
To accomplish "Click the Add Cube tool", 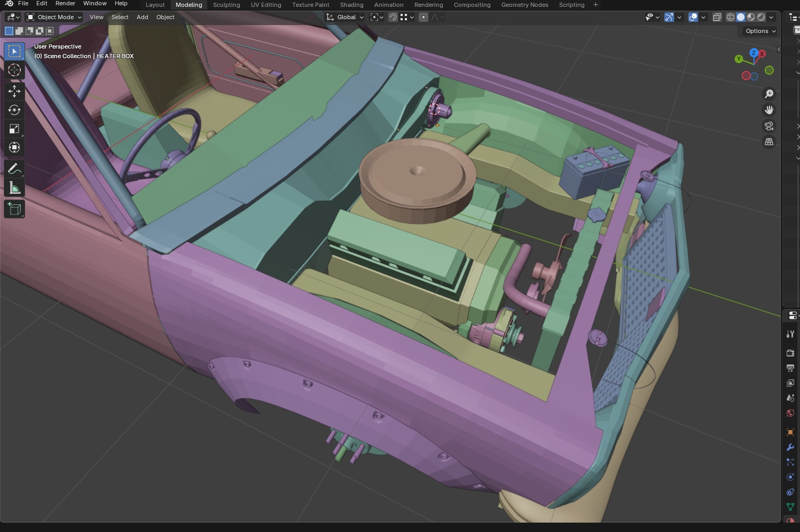I will [x=14, y=209].
